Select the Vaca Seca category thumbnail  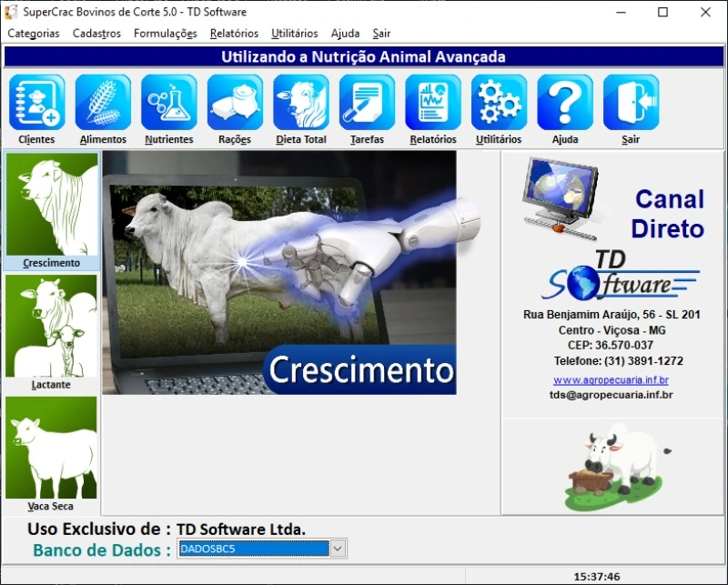click(52, 448)
